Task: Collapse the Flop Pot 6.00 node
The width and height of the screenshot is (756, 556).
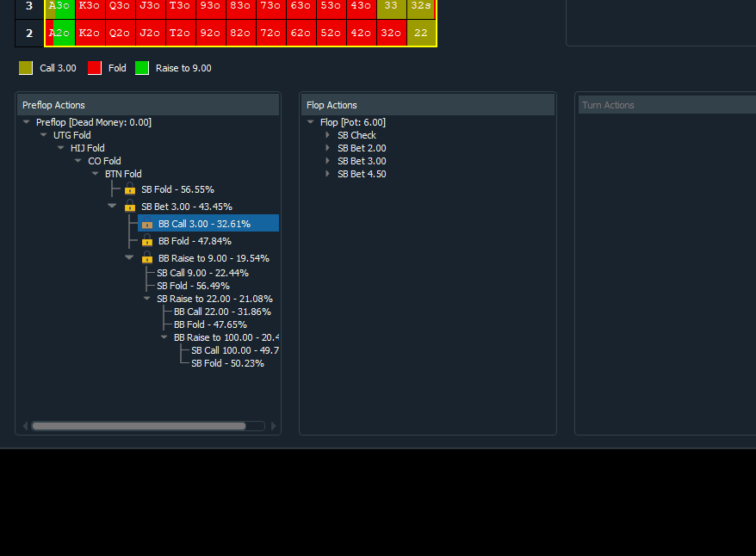Action: pyautogui.click(x=311, y=122)
